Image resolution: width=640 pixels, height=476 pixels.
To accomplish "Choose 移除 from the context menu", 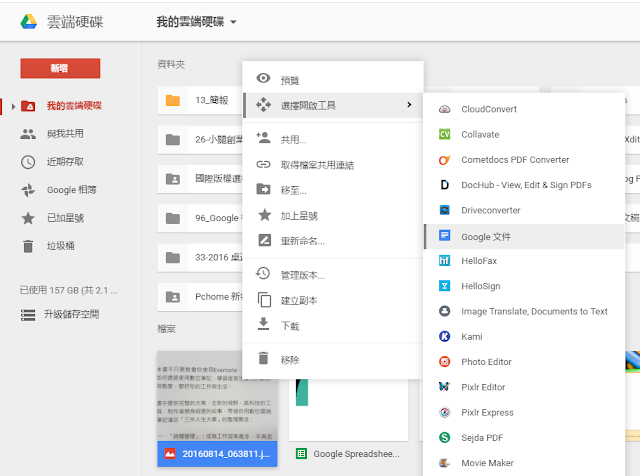I will (x=333, y=360).
